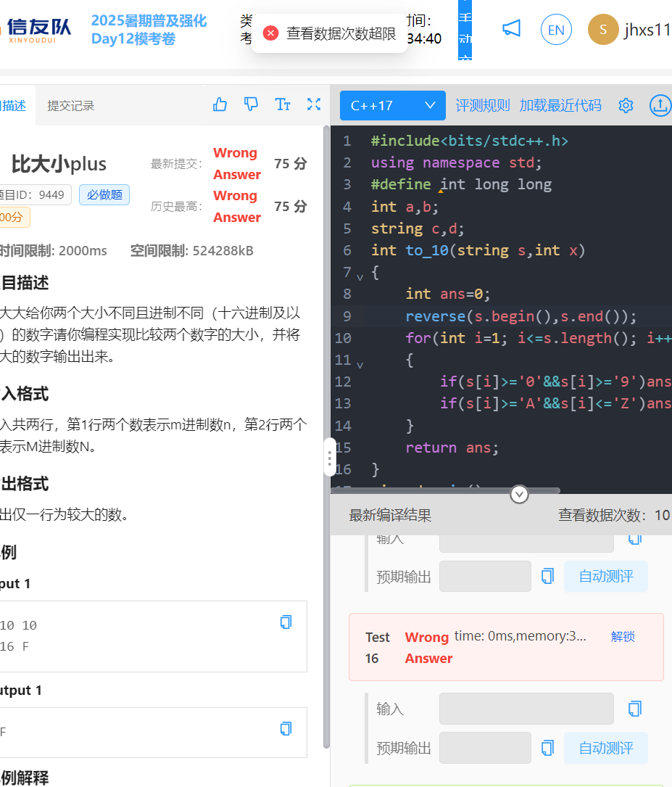Click the upload submit code icon
This screenshot has width=672, height=787.
point(660,106)
